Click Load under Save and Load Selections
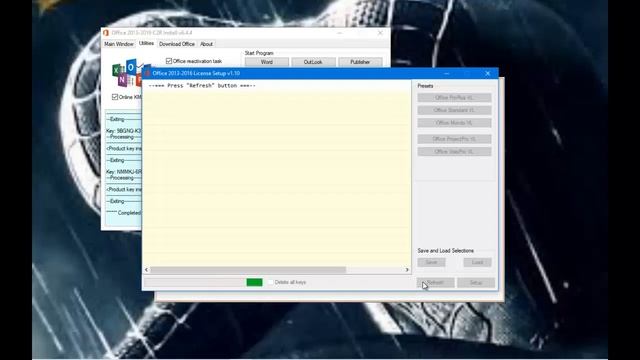 click(x=477, y=262)
